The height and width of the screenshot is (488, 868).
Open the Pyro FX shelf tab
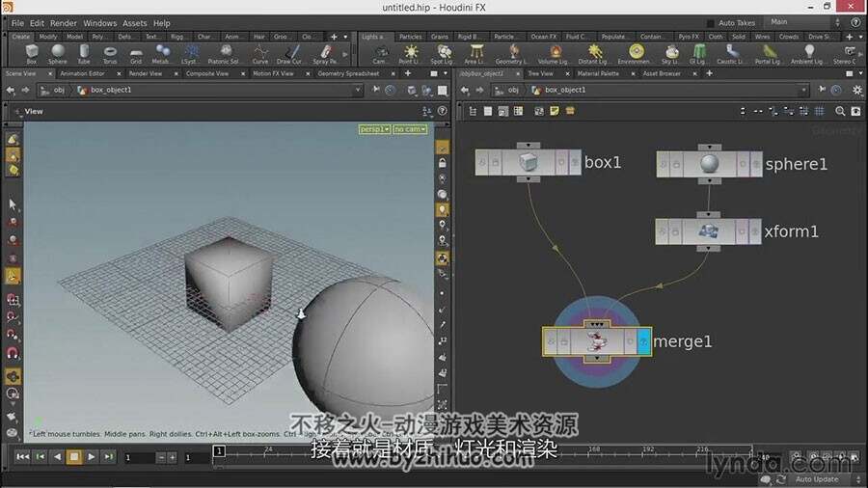tap(689, 37)
